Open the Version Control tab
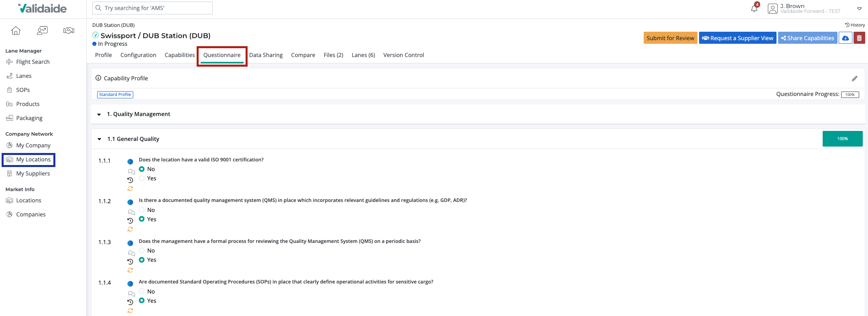This screenshot has width=868, height=316. [403, 55]
